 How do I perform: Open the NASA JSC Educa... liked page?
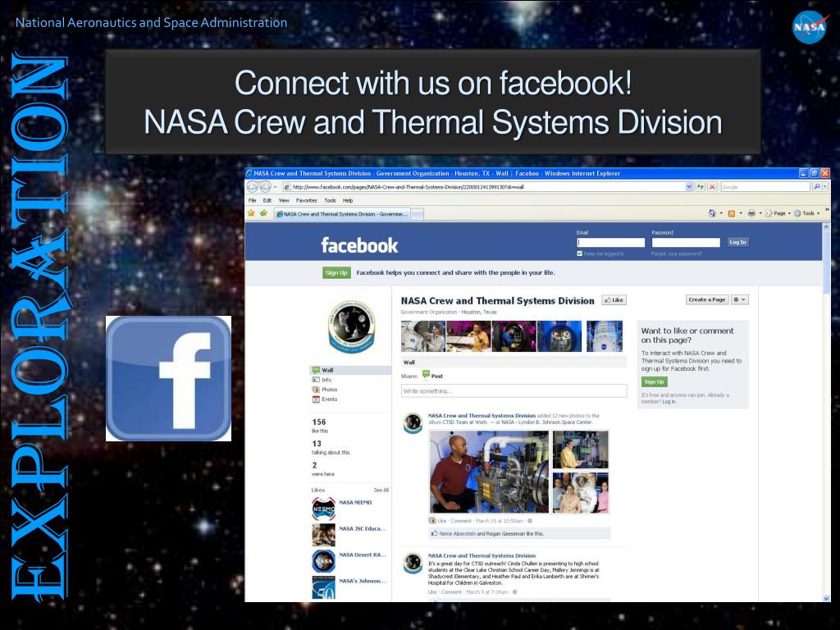pos(362,529)
